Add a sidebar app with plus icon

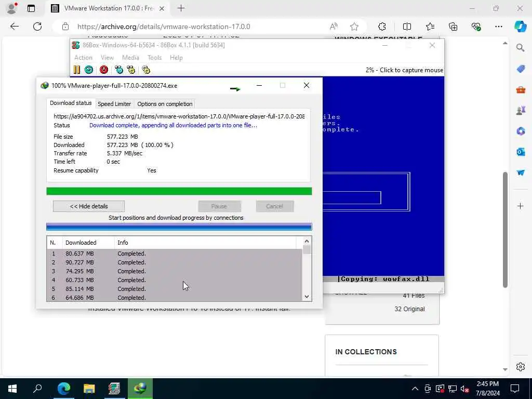521,206
